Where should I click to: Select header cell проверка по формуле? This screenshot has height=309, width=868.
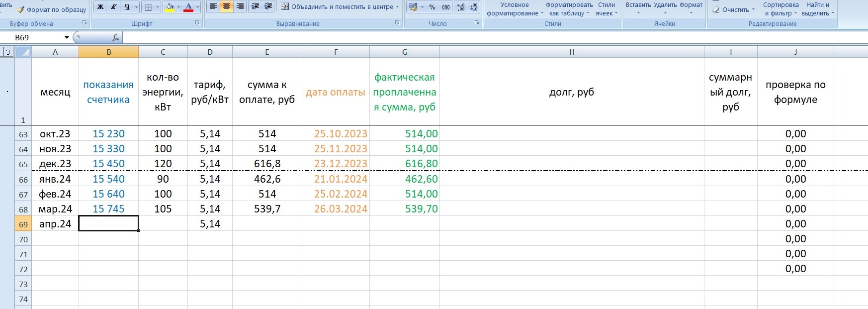795,92
